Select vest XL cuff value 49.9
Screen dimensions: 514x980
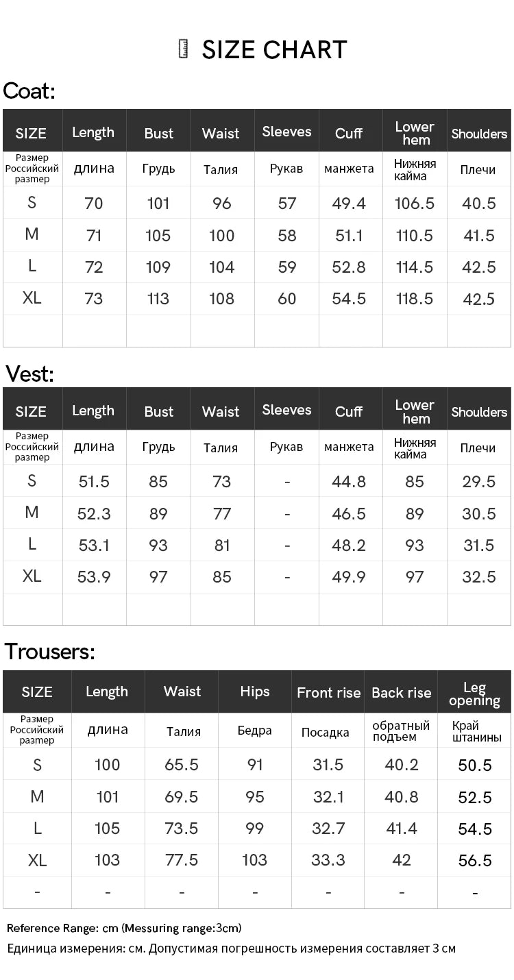pyautogui.click(x=349, y=577)
